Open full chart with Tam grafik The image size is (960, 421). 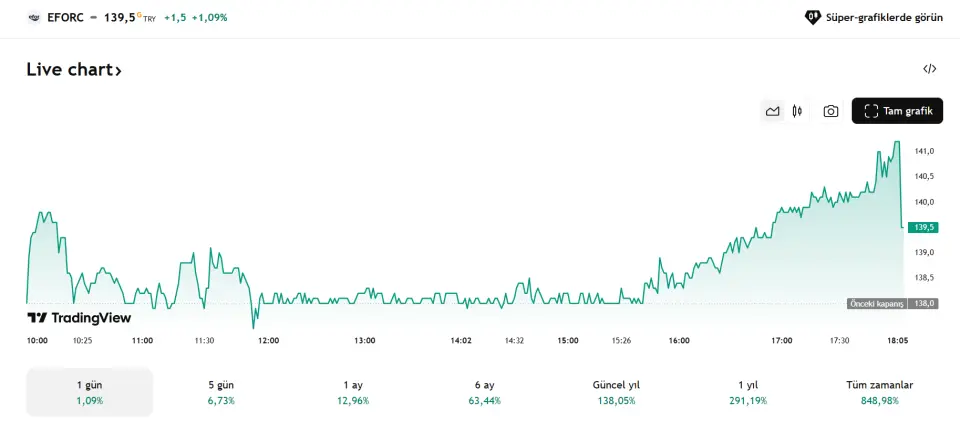pos(897,111)
